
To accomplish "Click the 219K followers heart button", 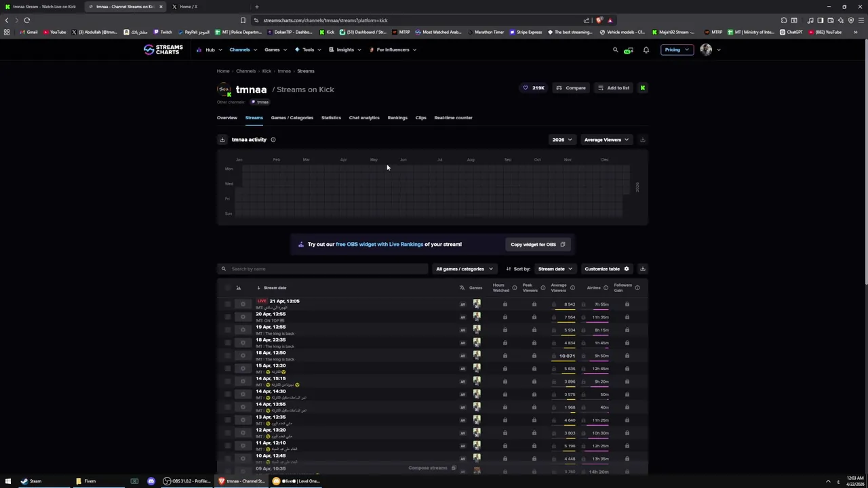I will (533, 88).
